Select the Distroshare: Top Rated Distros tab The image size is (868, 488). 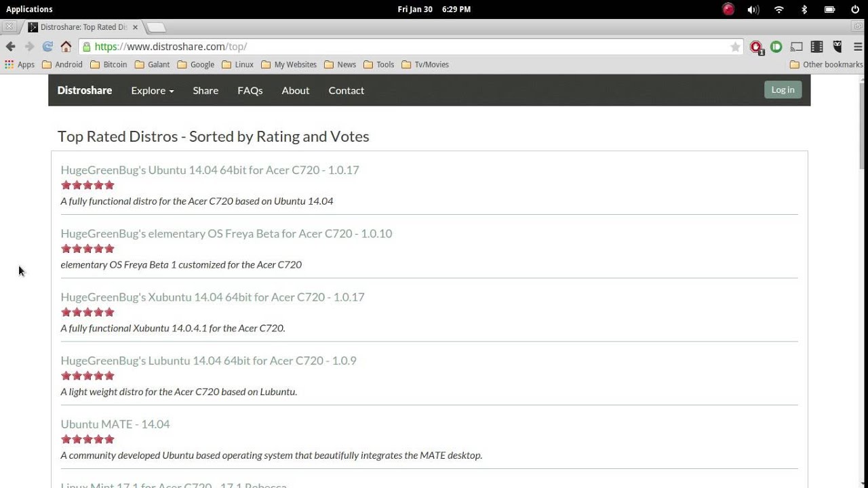[x=83, y=27]
